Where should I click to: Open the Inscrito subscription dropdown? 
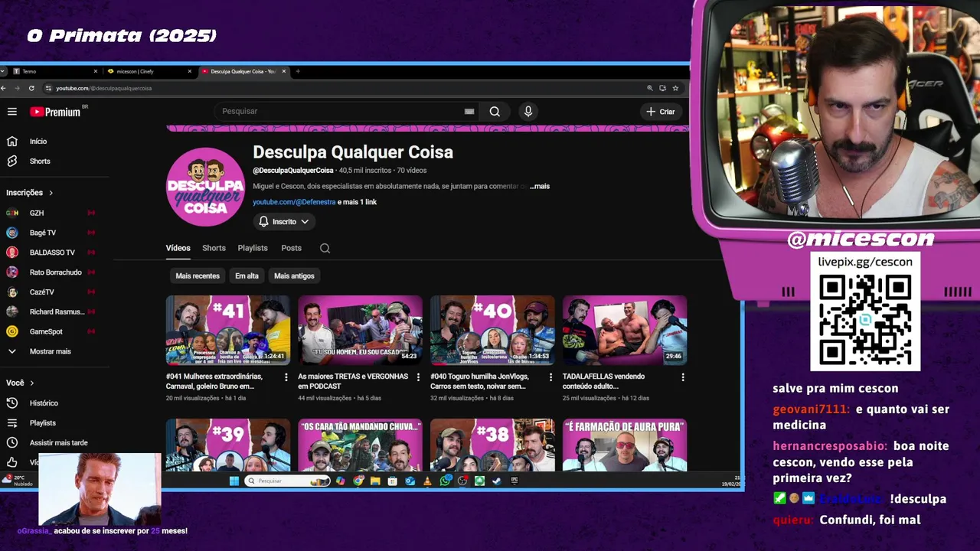tap(283, 222)
